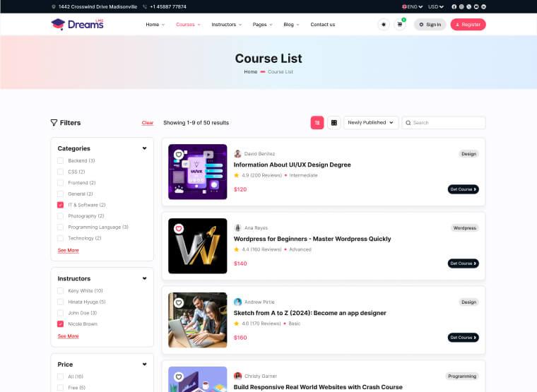Check the Backend category checkbox

coord(60,160)
